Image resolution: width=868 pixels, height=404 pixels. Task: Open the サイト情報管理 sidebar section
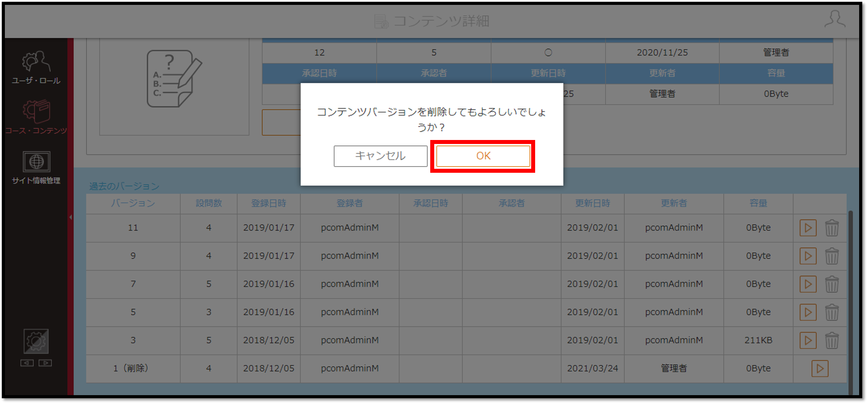pos(36,167)
